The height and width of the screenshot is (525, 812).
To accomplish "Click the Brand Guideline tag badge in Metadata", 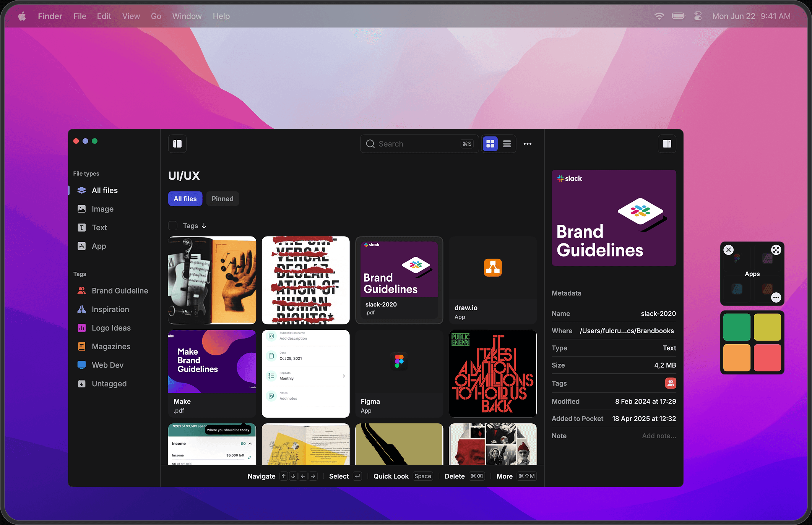I will coord(671,383).
